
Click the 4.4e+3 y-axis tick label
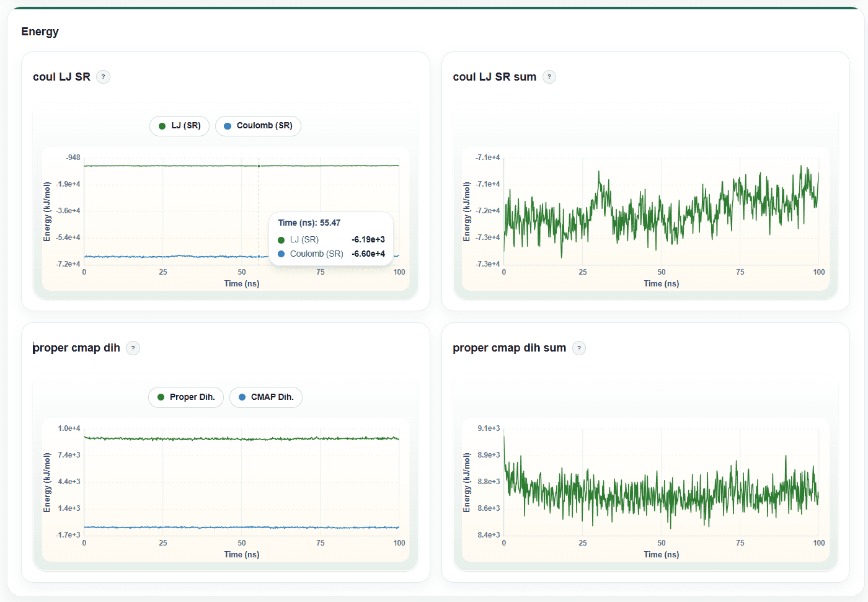click(x=69, y=482)
